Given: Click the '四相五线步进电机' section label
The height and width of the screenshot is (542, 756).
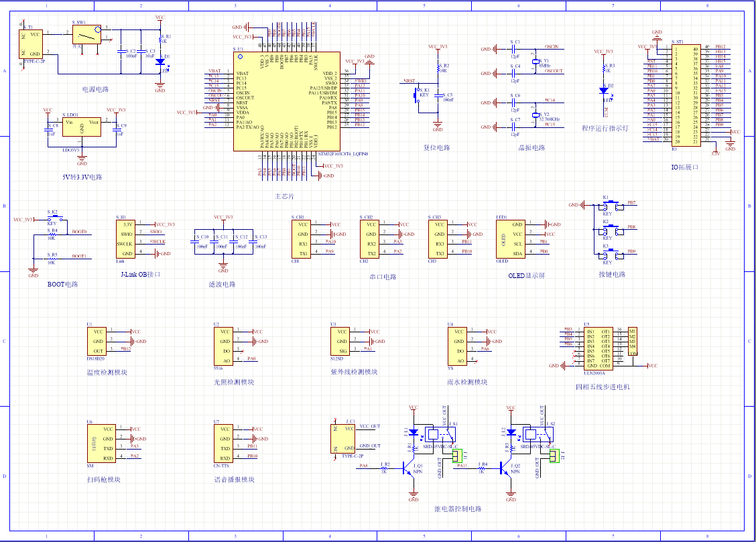Looking at the screenshot, I should point(603,387).
